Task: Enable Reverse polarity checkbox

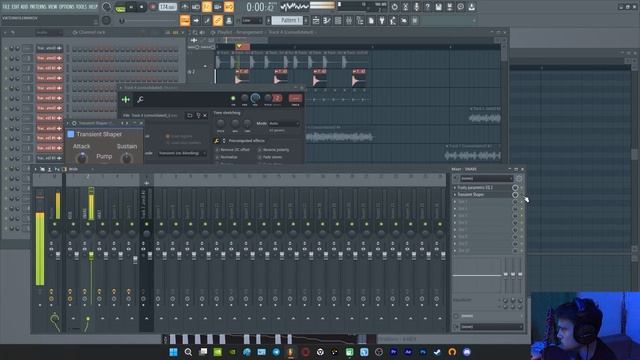Action: [x=260, y=150]
